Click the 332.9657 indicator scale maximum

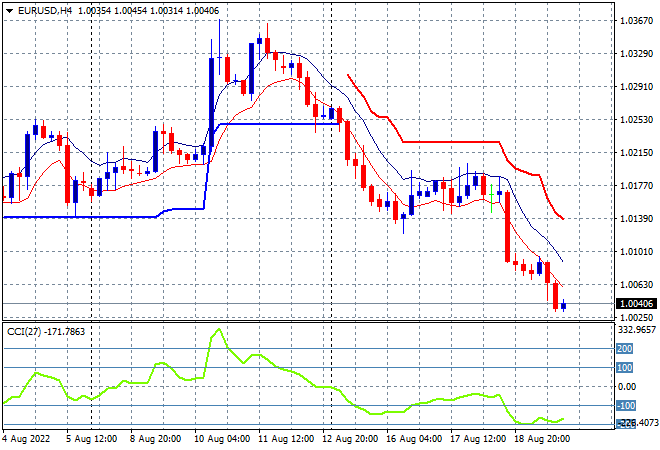coord(637,330)
